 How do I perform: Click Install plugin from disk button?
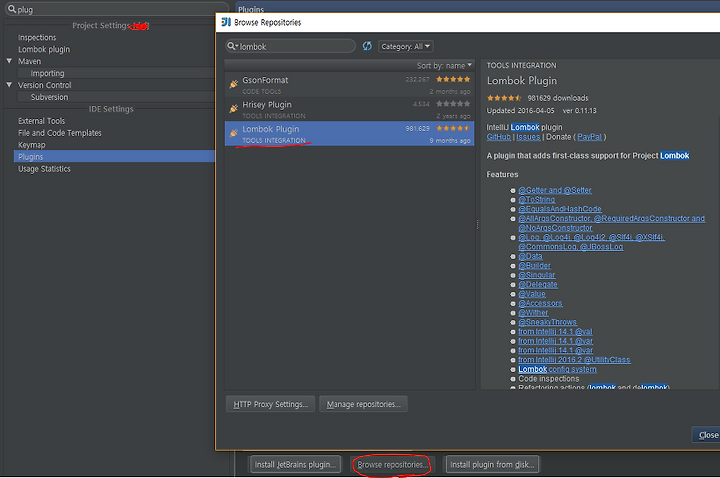pos(492,465)
